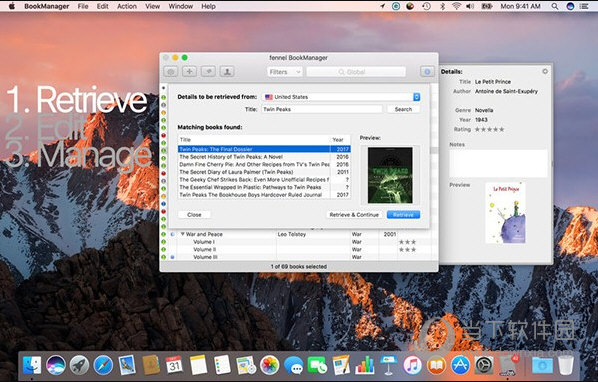Open FaceTime from the dock

(x=317, y=365)
